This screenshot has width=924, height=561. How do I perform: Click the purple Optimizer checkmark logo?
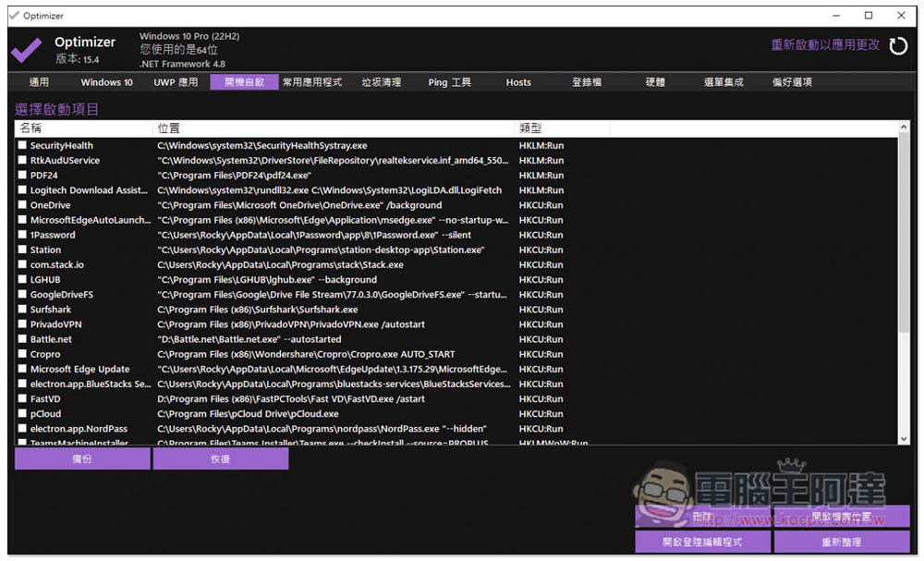[27, 50]
